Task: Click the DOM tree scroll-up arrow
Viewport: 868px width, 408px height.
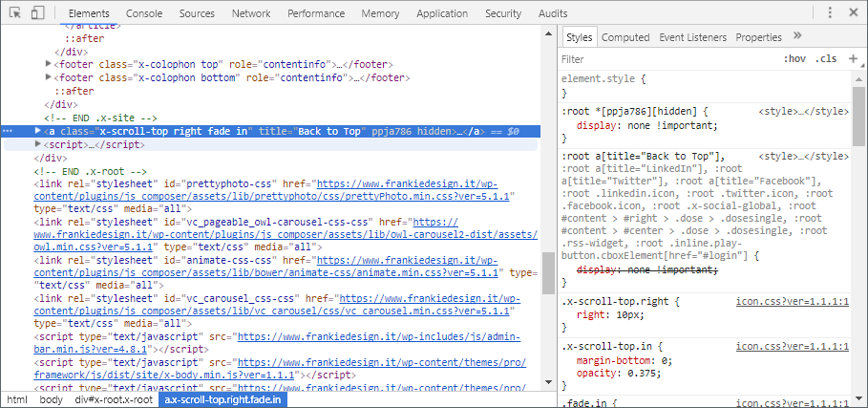Action: pos(549,33)
